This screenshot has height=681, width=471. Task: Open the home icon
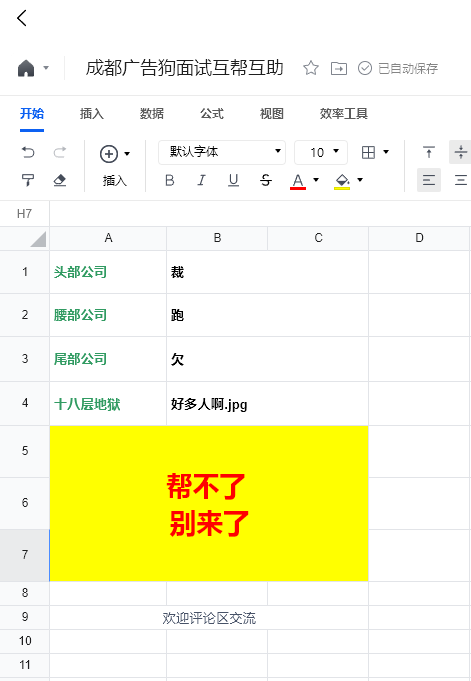(x=26, y=68)
